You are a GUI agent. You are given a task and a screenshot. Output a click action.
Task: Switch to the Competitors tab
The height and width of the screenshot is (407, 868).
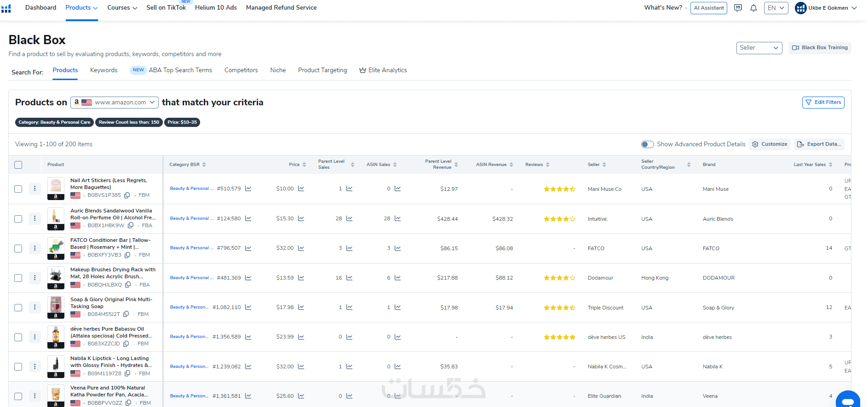tap(241, 70)
